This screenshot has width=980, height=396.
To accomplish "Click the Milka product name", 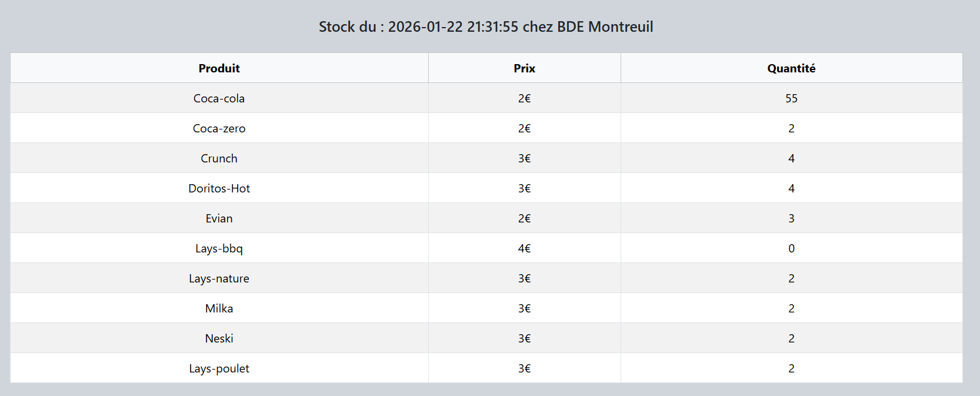I will click(219, 308).
